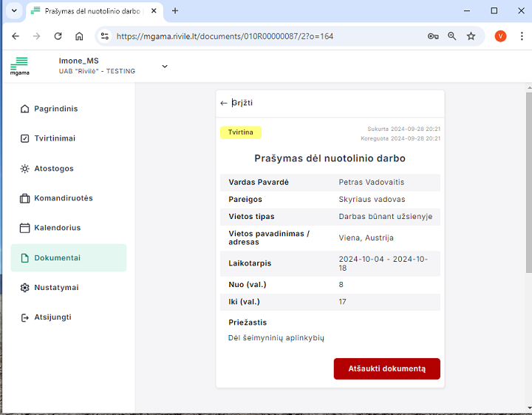Click the mgama logo icon
The width and height of the screenshot is (532, 415).
point(20,66)
